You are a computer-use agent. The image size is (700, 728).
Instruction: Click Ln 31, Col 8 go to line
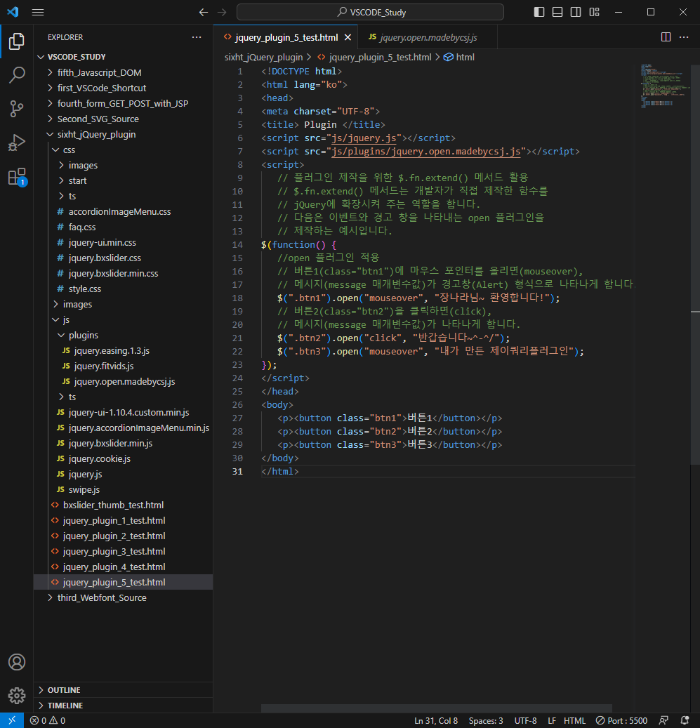tap(436, 720)
